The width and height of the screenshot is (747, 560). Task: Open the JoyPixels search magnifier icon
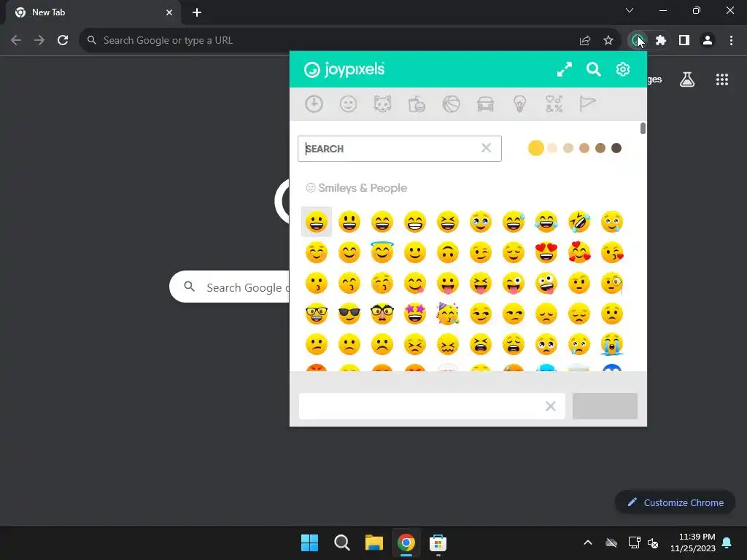click(594, 69)
